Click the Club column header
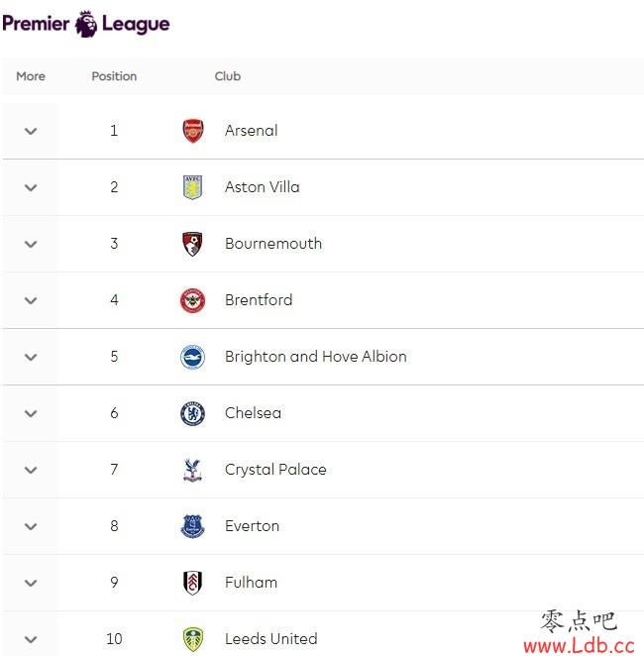644x656 pixels. [x=228, y=76]
